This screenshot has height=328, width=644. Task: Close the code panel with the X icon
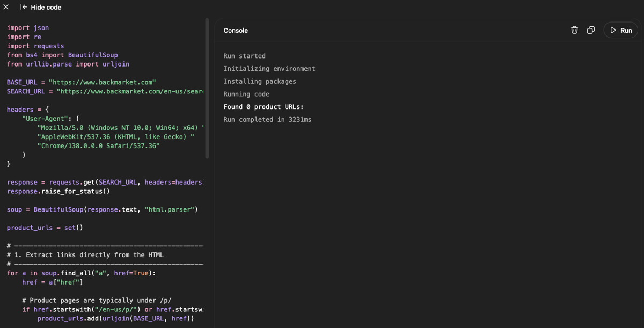(x=6, y=7)
